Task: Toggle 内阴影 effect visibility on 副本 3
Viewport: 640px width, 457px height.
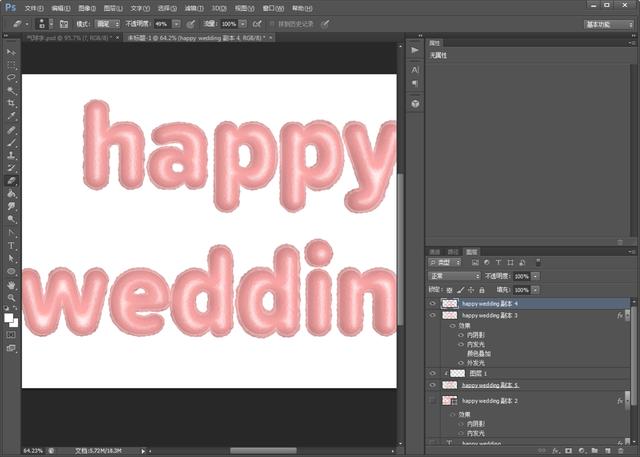Action: [461, 335]
